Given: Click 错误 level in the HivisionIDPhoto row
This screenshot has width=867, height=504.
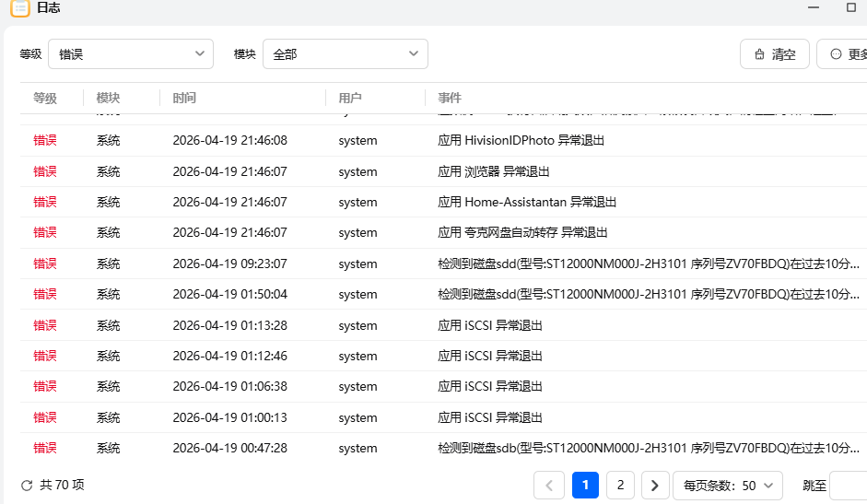Looking at the screenshot, I should [45, 141].
